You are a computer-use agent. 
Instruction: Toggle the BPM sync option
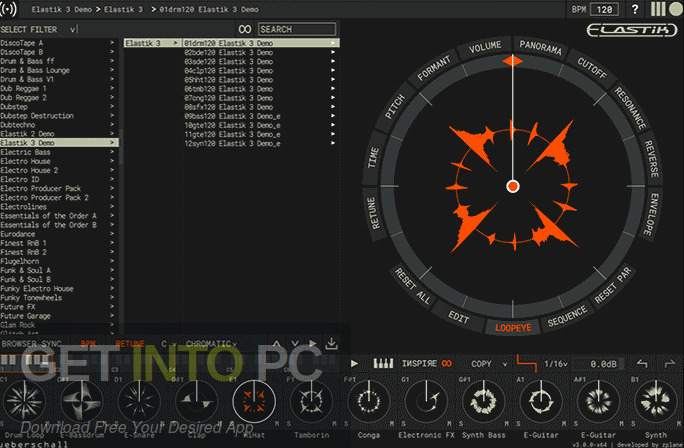coord(88,344)
